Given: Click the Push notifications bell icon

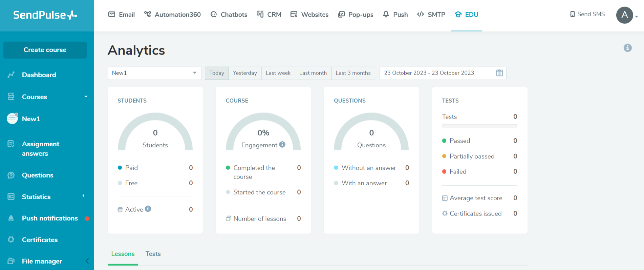Looking at the screenshot, I should pos(11,218).
